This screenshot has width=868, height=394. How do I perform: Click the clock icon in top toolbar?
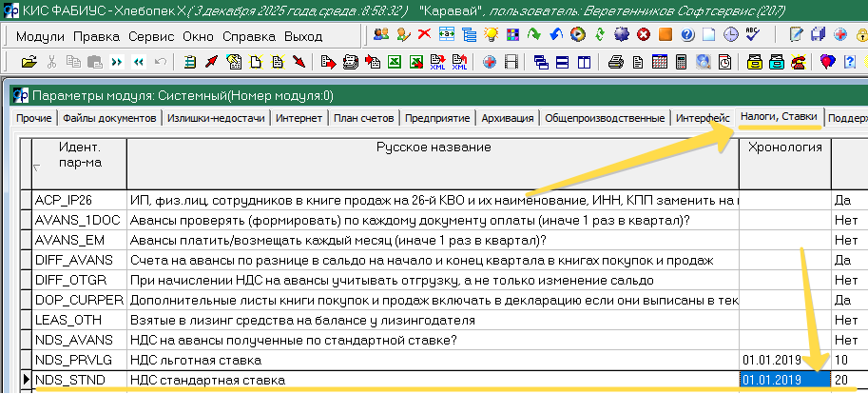point(731,34)
